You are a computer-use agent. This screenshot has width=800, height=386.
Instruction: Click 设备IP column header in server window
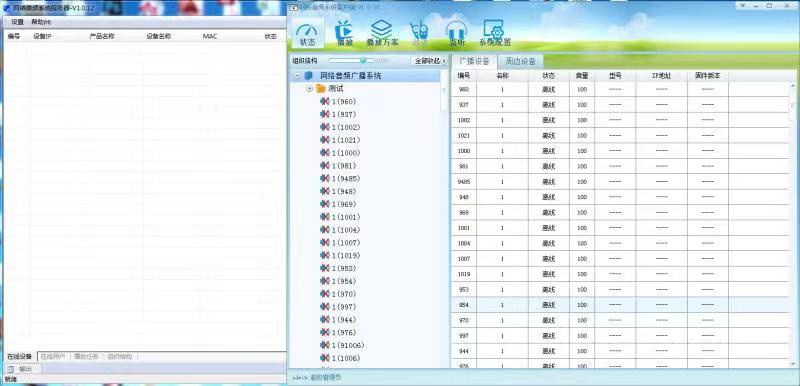tap(42, 36)
